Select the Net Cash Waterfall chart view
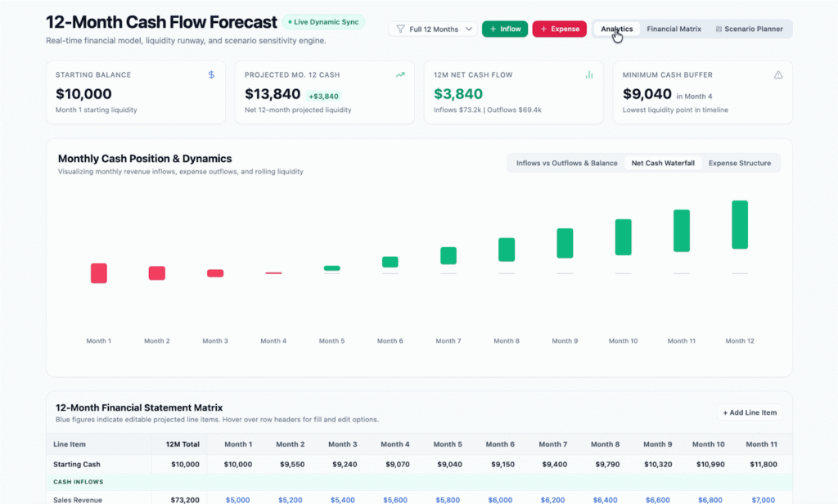 pos(663,163)
